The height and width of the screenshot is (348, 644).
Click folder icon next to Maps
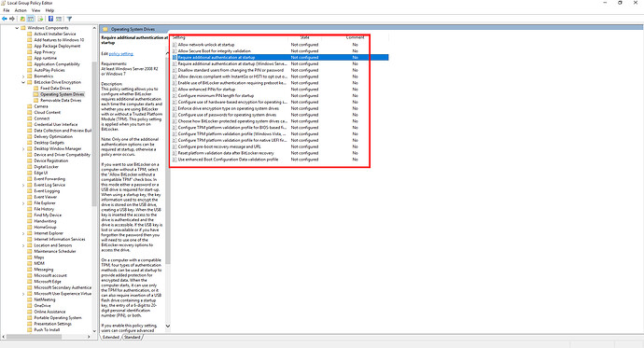[29, 258]
